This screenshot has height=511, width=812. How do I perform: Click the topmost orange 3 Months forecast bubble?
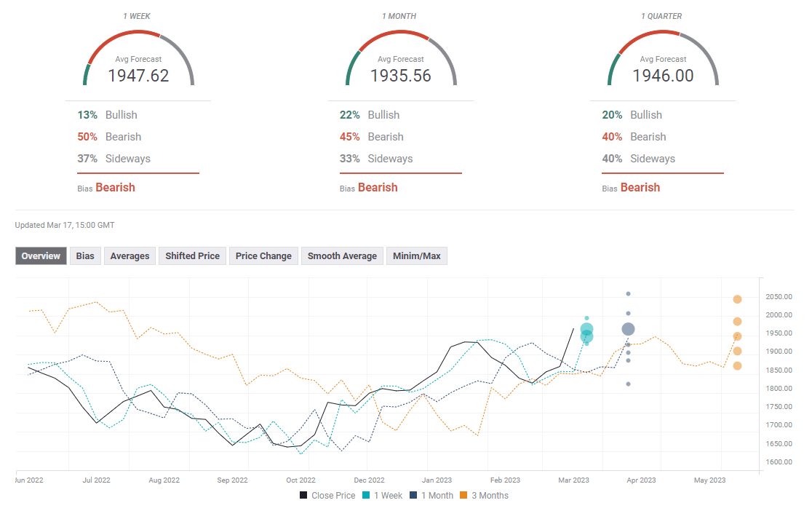tap(737, 299)
